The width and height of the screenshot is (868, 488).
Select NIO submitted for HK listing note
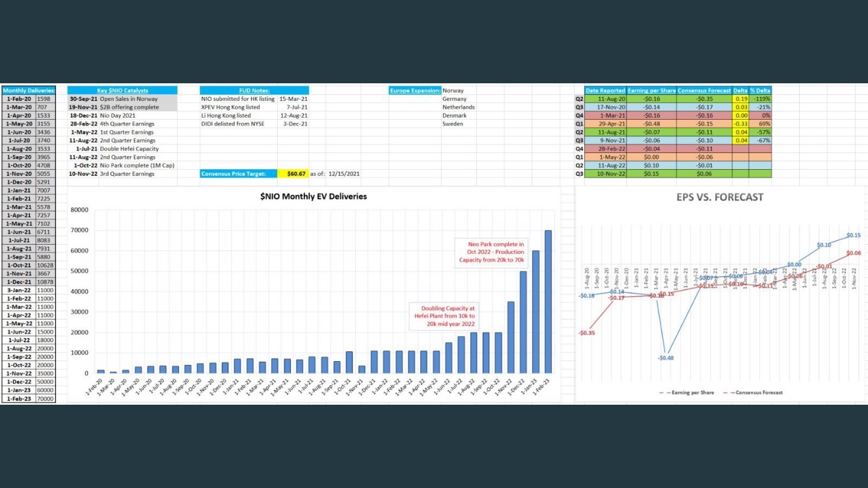click(237, 99)
